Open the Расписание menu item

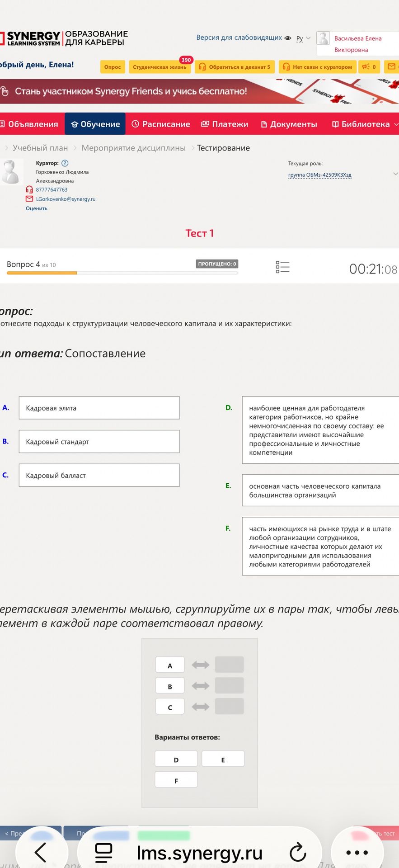(161, 124)
